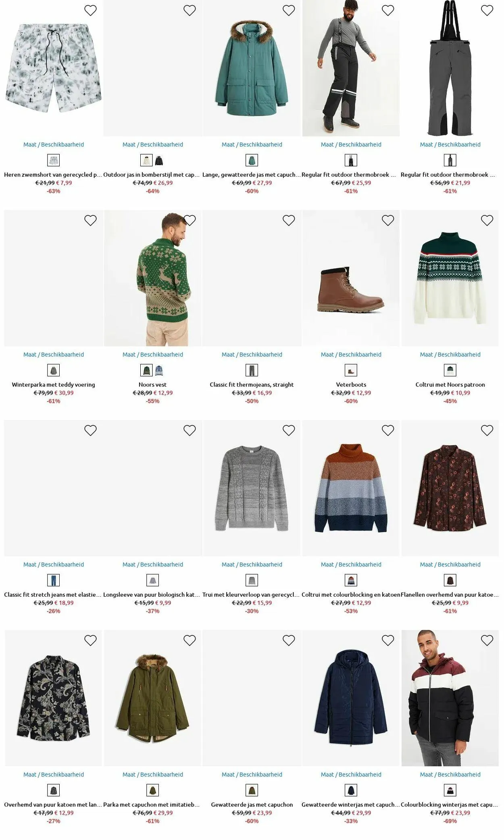Open the Classic fit thermojeans, straight product link

coord(252,384)
